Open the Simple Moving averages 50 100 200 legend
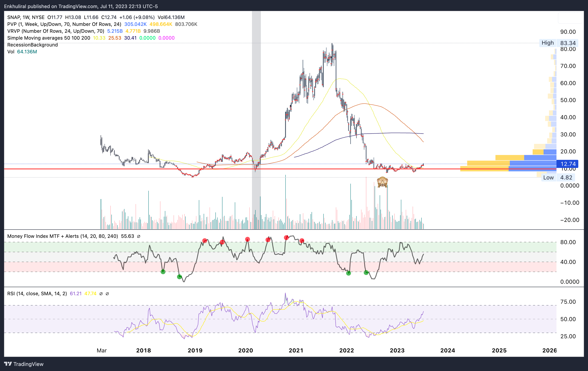Screen dimensions: 588x371 [48, 38]
